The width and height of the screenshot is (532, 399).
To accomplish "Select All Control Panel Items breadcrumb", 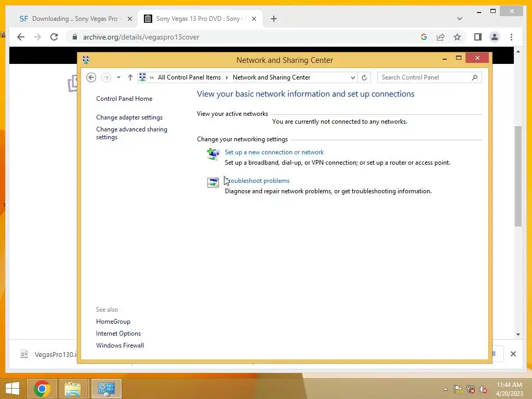I will pos(189,77).
